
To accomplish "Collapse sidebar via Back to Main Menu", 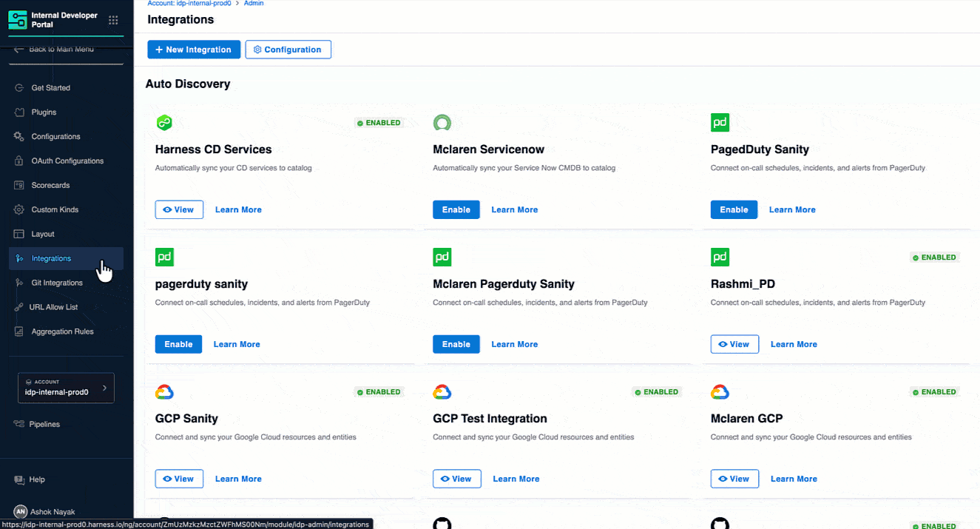I will pos(59,48).
